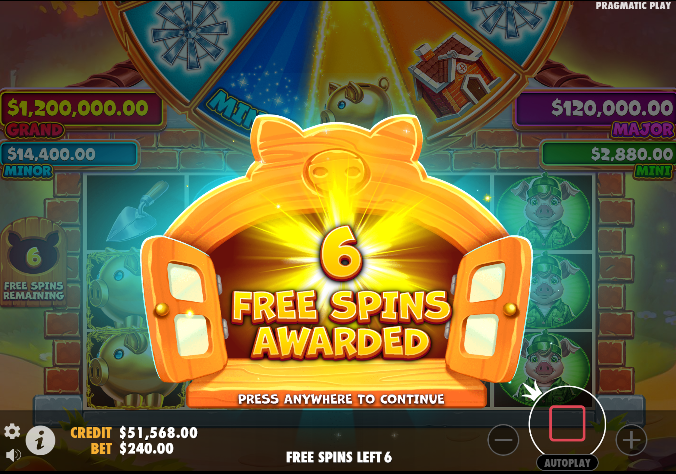
Task: Click the brick house wheel segment
Action: [x=453, y=78]
